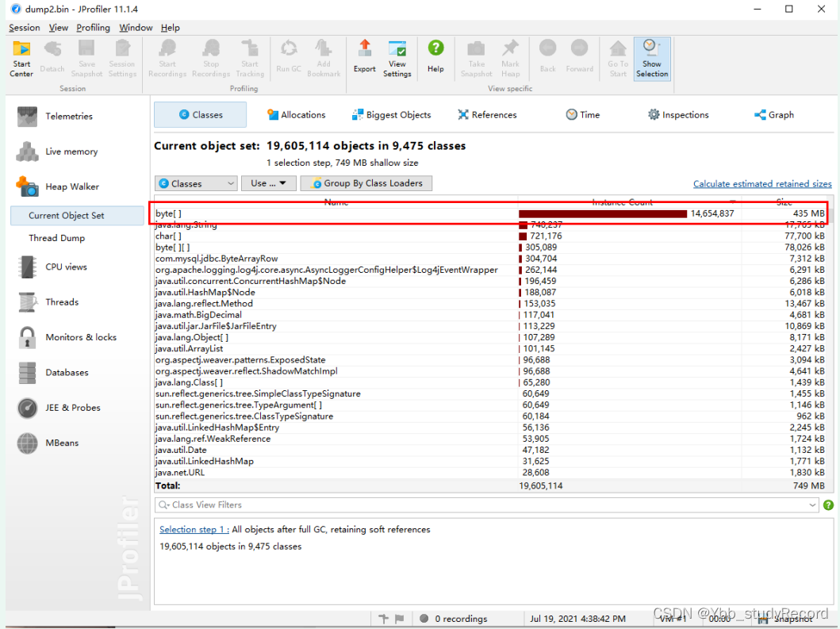This screenshot has width=840, height=629.
Task: Switch to the References tab
Action: click(x=488, y=115)
